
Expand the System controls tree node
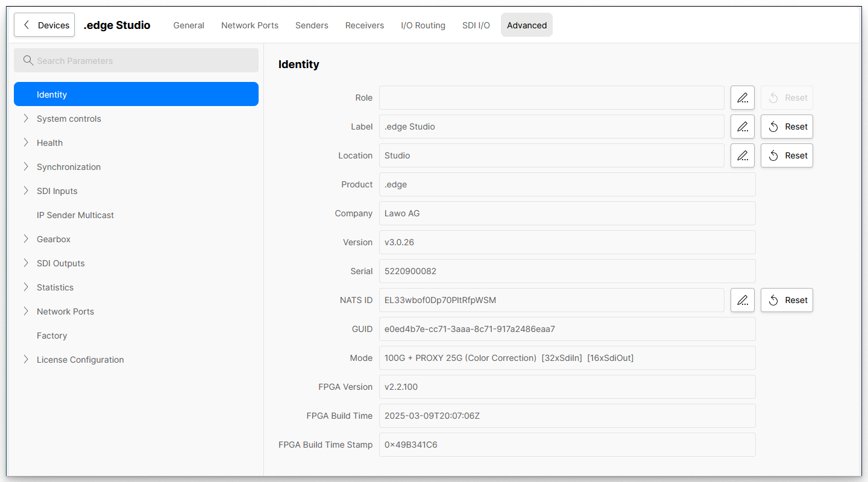26,119
